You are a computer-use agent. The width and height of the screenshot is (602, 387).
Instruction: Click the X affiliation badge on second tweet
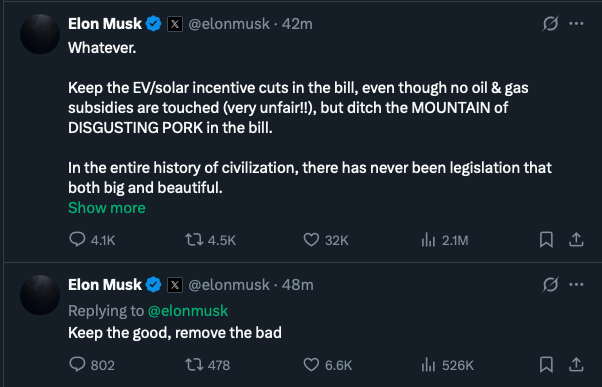click(175, 285)
